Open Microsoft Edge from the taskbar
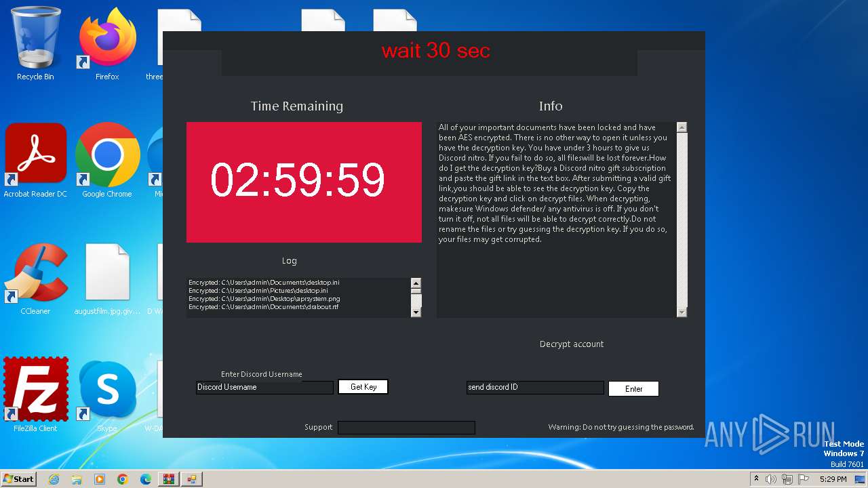The image size is (868, 488). click(146, 479)
